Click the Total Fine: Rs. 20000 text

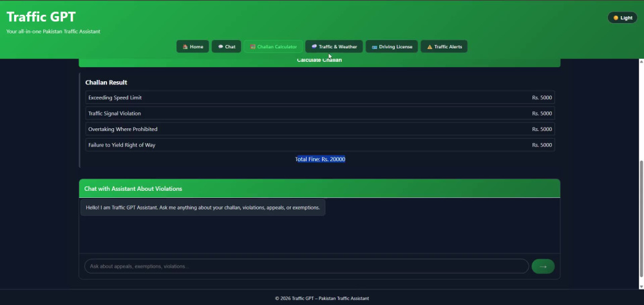(320, 159)
